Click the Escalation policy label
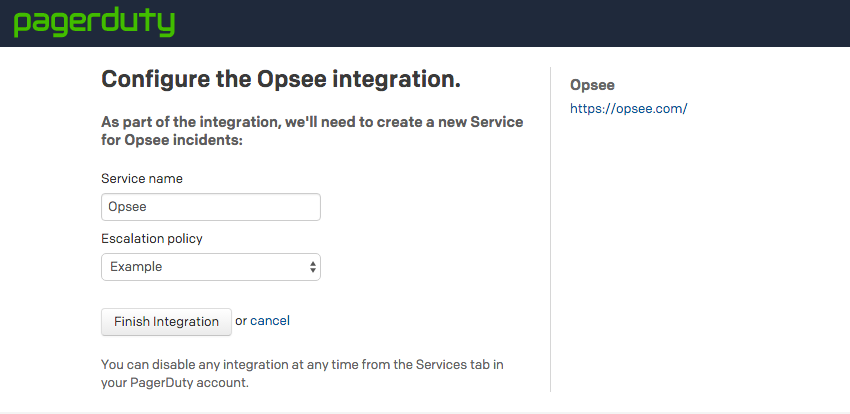850x414 pixels. pyautogui.click(x=152, y=238)
